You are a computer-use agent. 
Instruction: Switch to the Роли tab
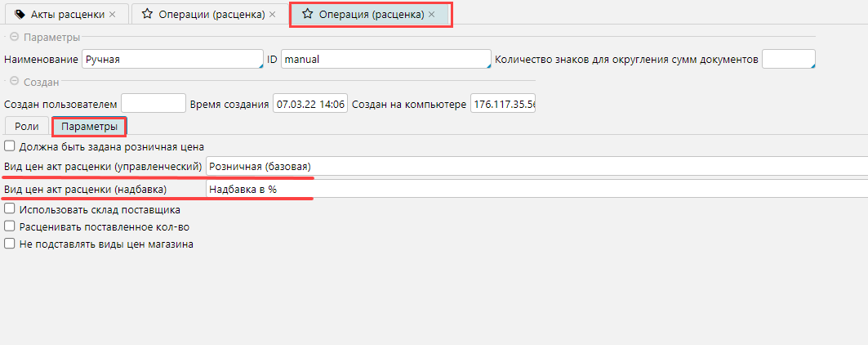click(27, 126)
